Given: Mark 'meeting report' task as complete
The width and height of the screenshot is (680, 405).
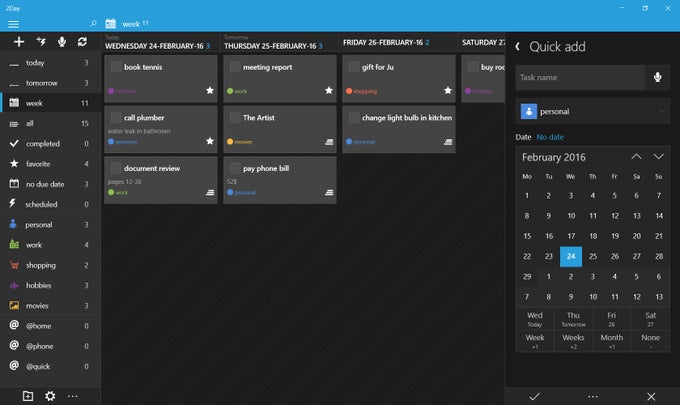Looking at the screenshot, I should click(x=234, y=67).
